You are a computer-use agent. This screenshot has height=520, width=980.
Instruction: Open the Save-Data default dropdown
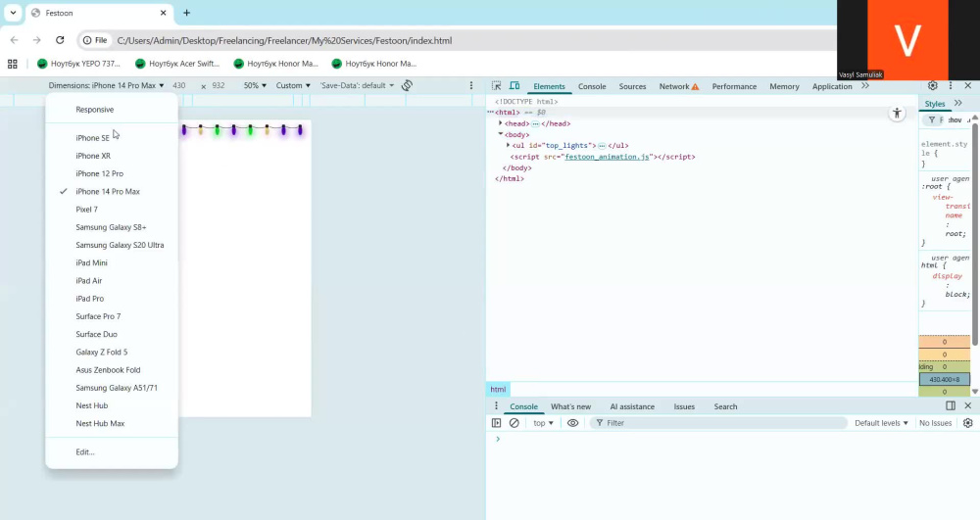(357, 85)
